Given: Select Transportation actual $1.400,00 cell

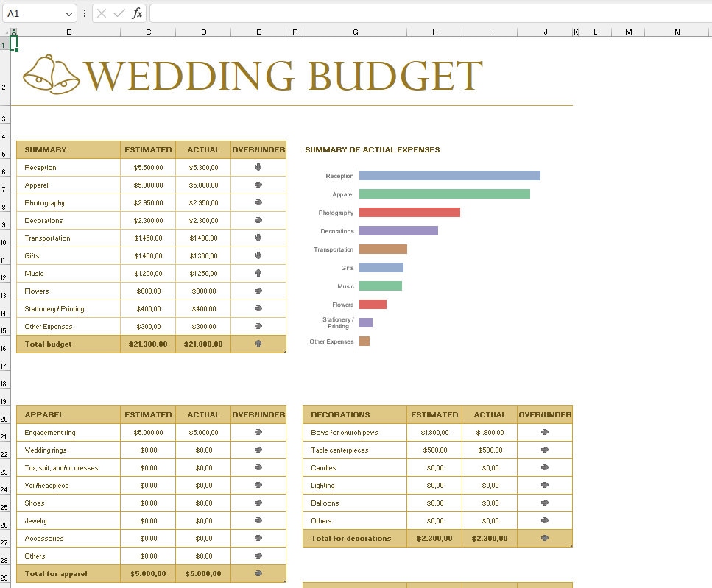Looking at the screenshot, I should [203, 238].
